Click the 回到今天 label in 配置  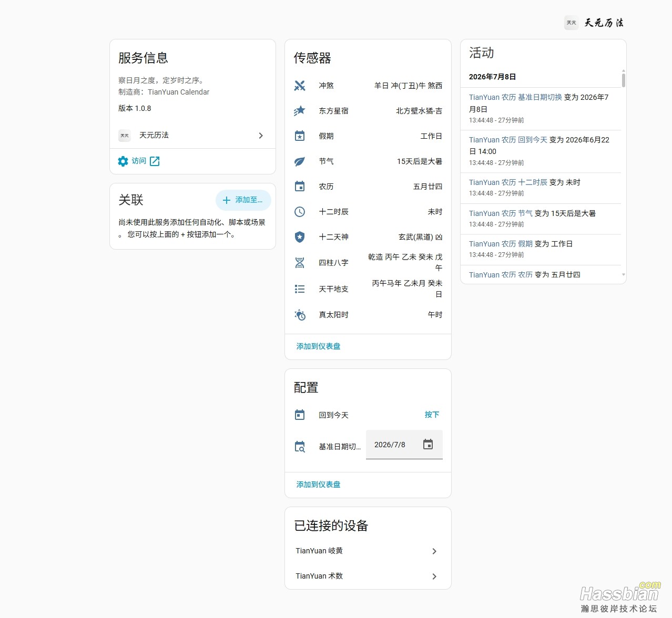pyautogui.click(x=333, y=415)
